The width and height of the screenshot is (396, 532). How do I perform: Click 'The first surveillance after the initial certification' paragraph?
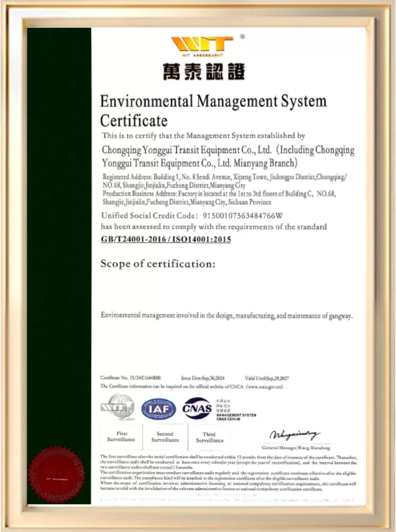pos(229,462)
